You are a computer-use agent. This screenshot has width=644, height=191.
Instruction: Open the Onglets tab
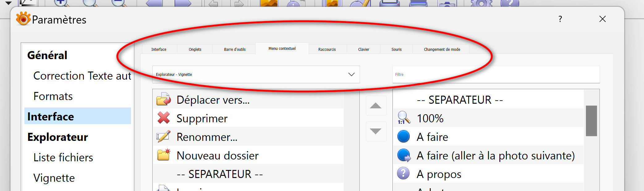click(195, 50)
